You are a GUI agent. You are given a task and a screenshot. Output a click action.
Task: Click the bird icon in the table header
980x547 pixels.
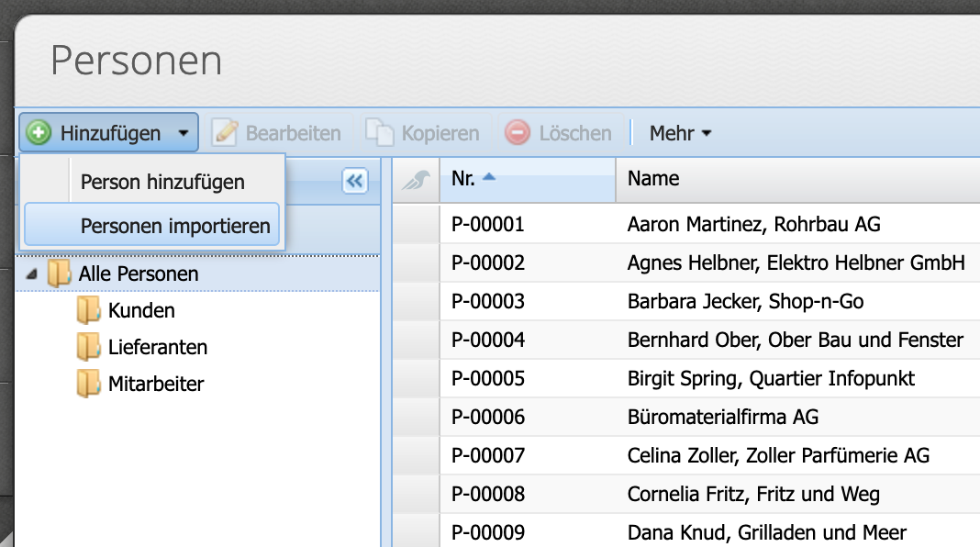414,179
